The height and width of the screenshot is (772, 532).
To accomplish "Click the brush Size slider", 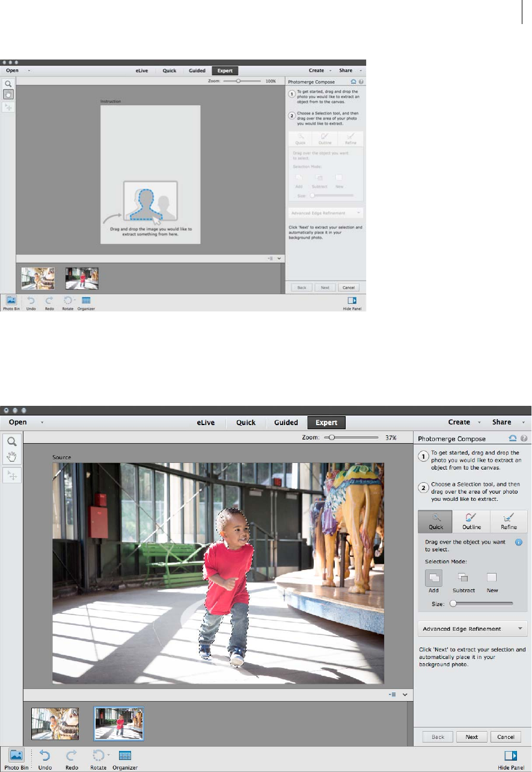I will (482, 603).
